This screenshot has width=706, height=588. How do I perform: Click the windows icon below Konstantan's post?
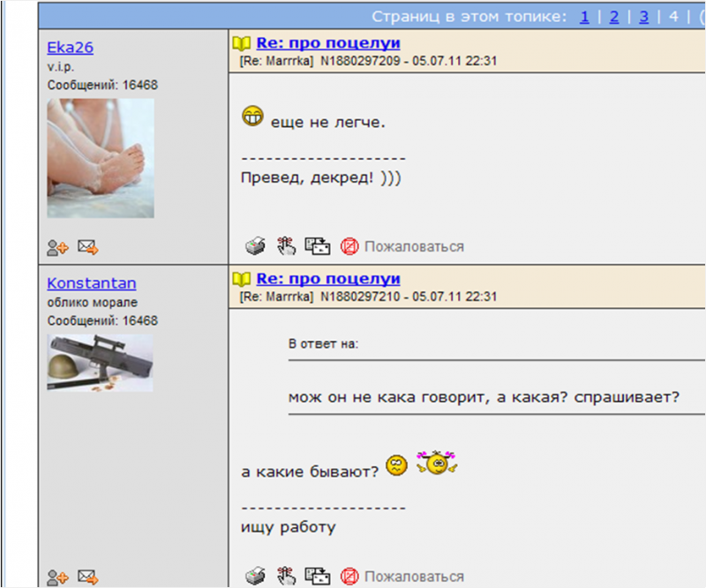coord(317,577)
